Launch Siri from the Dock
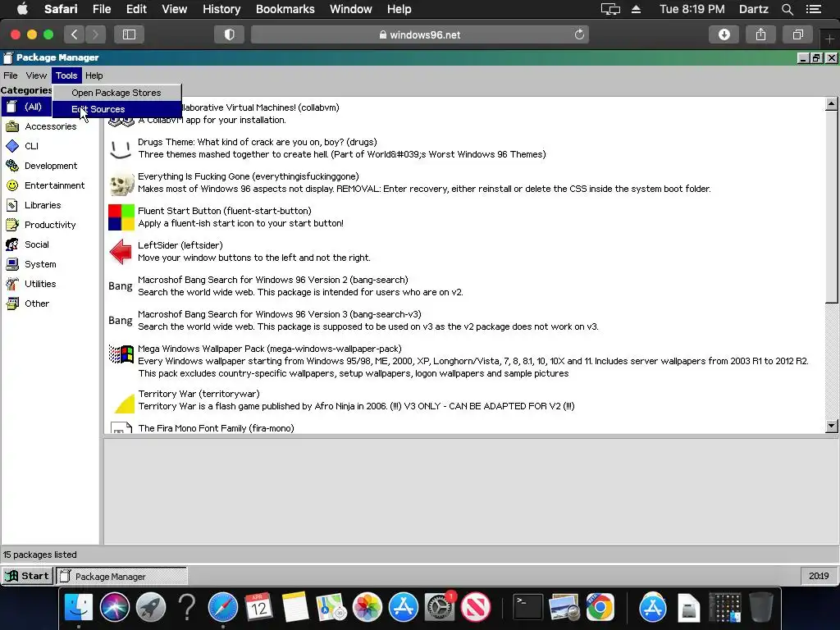This screenshot has width=840, height=630. [115, 608]
